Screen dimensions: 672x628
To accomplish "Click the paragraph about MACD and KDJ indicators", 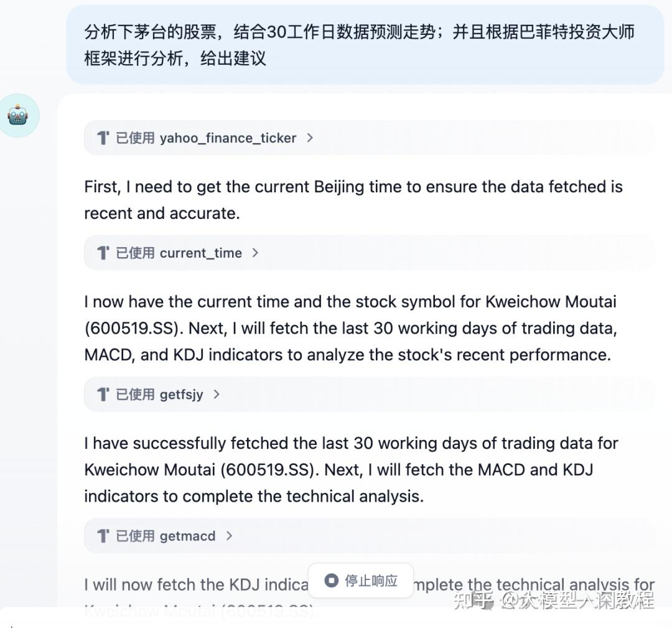I will pyautogui.click(x=350, y=329).
